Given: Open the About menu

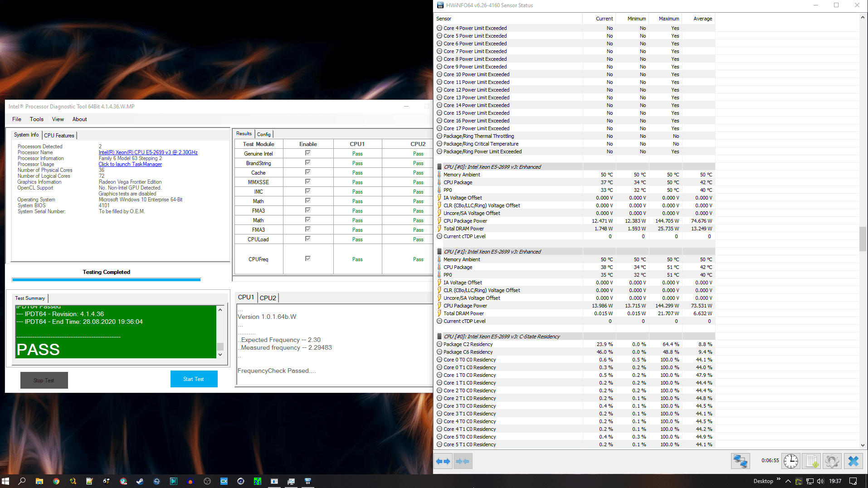Looking at the screenshot, I should pos(80,119).
